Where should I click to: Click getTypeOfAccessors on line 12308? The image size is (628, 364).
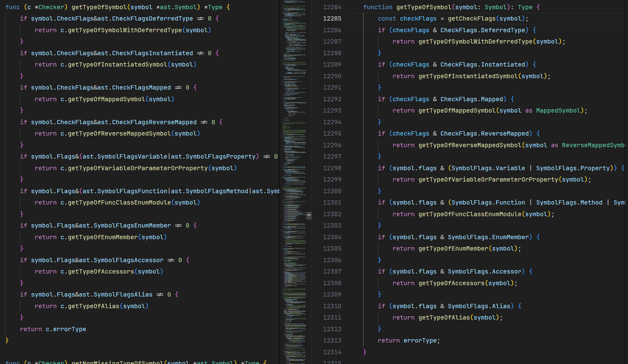(x=452, y=283)
